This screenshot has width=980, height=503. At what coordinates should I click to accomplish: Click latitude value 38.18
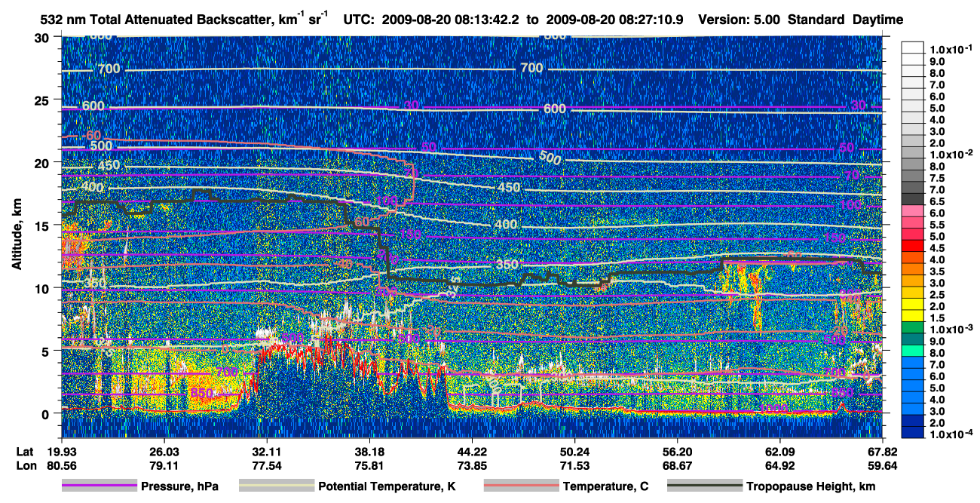click(369, 451)
